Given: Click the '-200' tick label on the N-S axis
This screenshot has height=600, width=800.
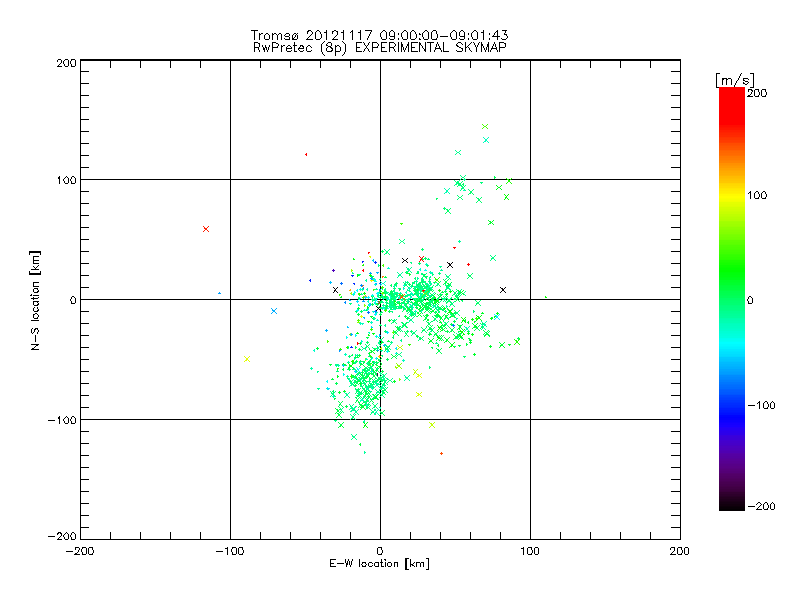Looking at the screenshot, I should coord(62,536).
